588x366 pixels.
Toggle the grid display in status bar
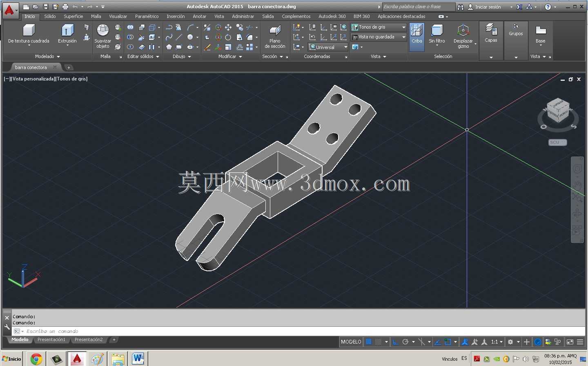(x=369, y=342)
